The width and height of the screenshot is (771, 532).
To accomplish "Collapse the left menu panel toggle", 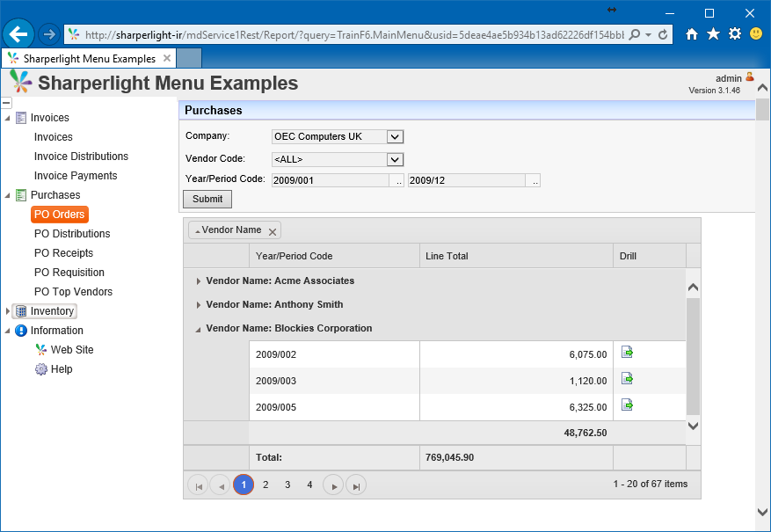I will (x=6, y=103).
